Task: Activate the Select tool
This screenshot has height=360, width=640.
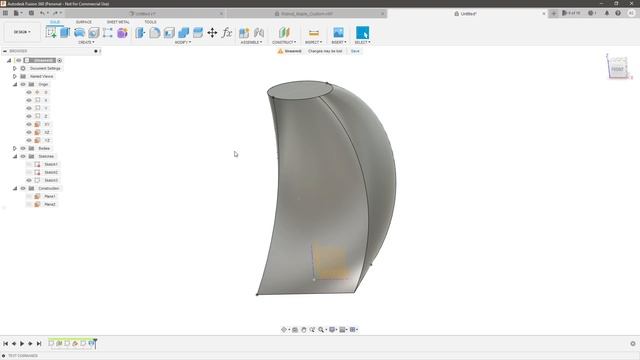Action: pyautogui.click(x=362, y=32)
